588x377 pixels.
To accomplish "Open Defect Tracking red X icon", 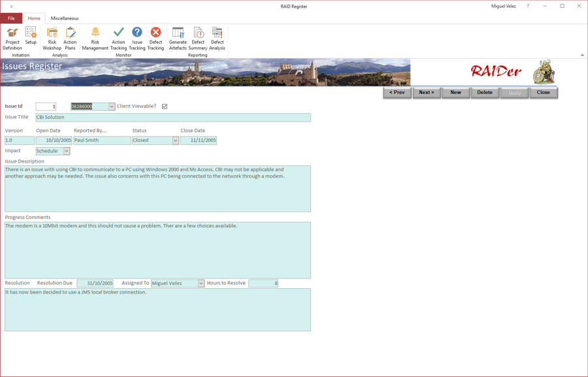I will point(155,39).
